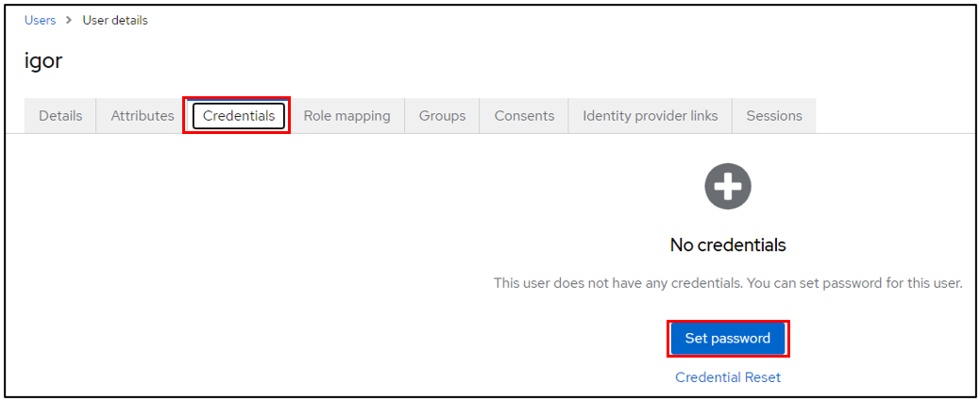View the Sessions tab
The height and width of the screenshot is (401, 980).
tap(773, 116)
